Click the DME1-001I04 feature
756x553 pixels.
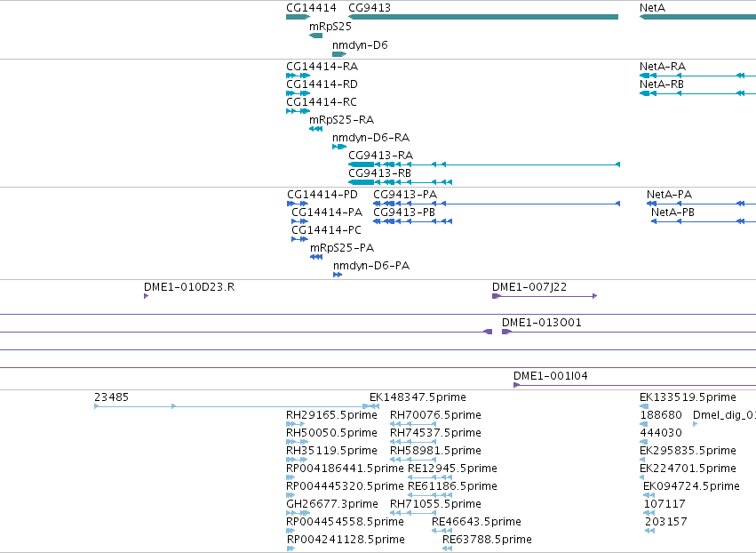pyautogui.click(x=550, y=376)
